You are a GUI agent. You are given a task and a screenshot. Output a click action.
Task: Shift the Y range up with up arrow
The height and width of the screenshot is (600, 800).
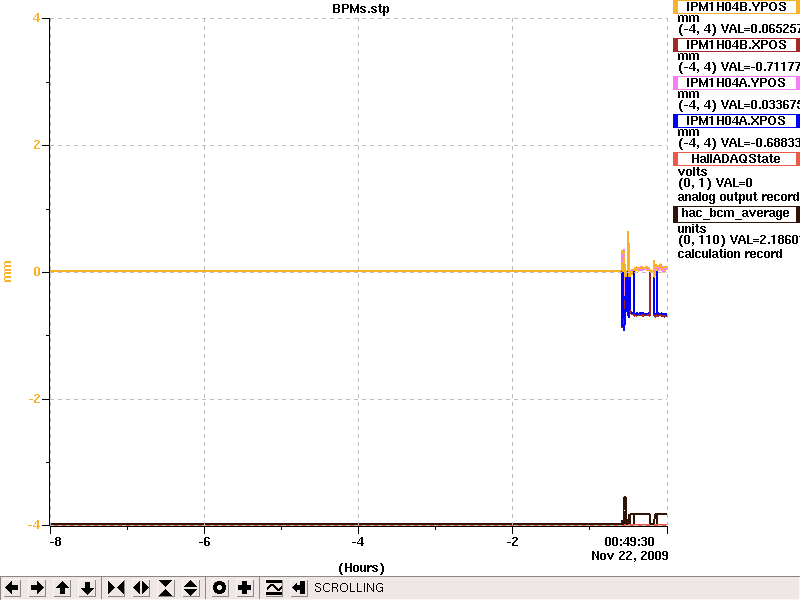[63, 588]
